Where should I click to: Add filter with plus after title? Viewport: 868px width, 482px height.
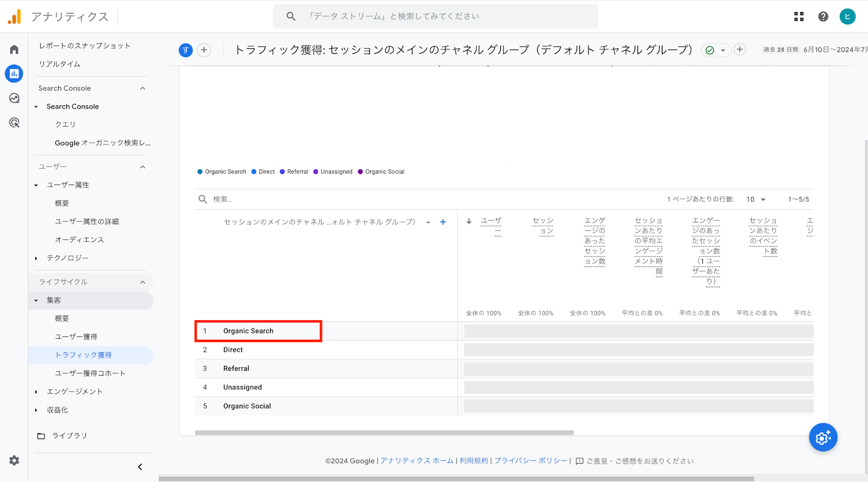[x=739, y=50]
